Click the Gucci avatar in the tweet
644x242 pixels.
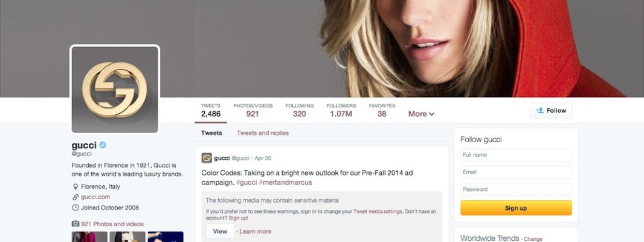[207, 158]
